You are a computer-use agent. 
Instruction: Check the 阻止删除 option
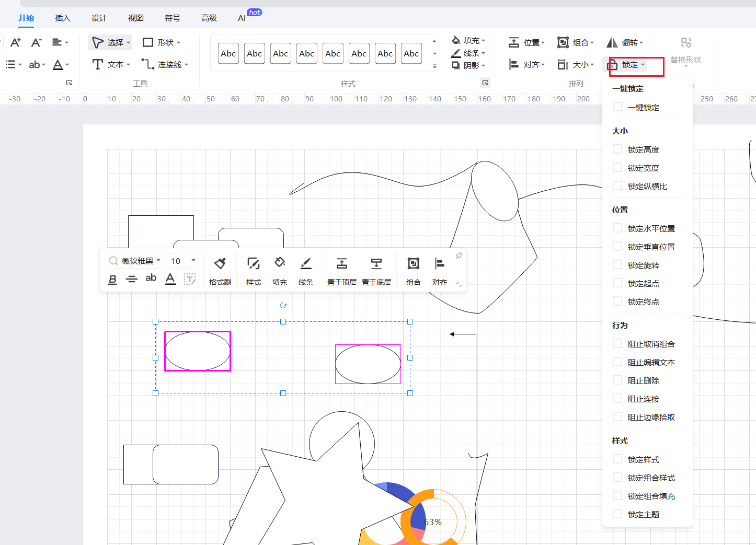coord(617,380)
